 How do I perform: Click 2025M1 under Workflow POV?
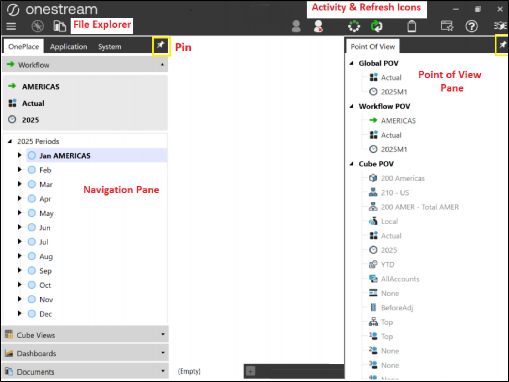coord(394,150)
